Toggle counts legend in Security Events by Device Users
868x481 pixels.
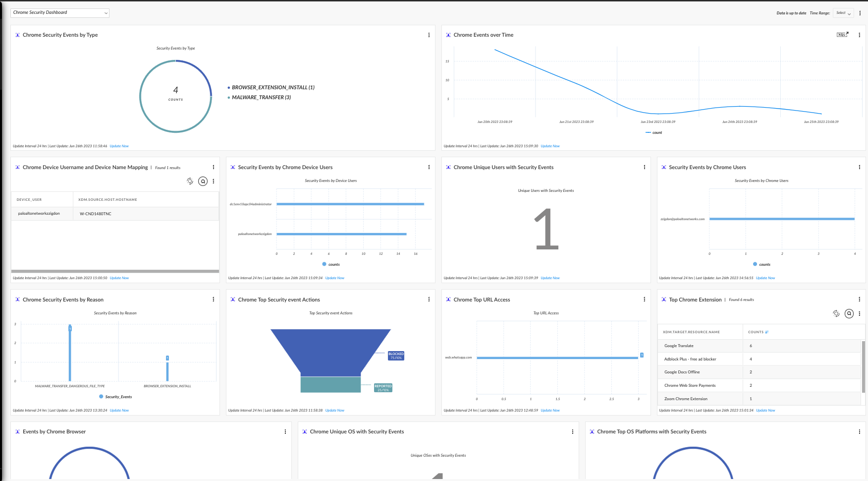tap(331, 265)
